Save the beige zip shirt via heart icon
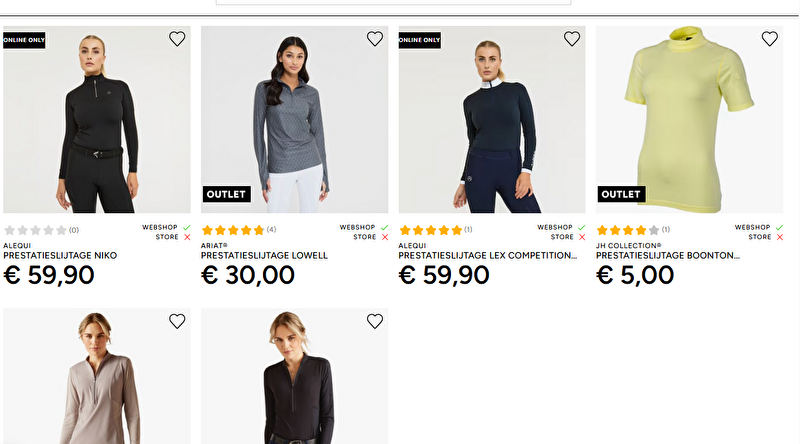Viewport: 800px width, 444px height. pyautogui.click(x=177, y=321)
